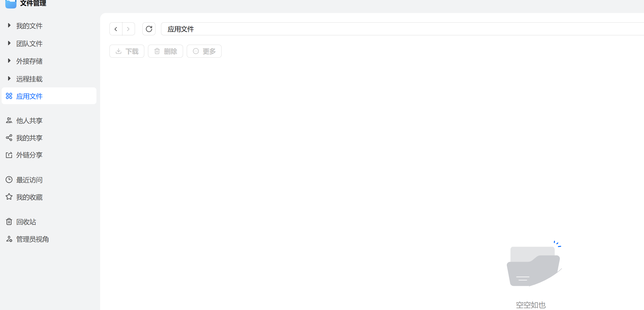
Task: Click the back navigation arrow
Action: click(116, 29)
